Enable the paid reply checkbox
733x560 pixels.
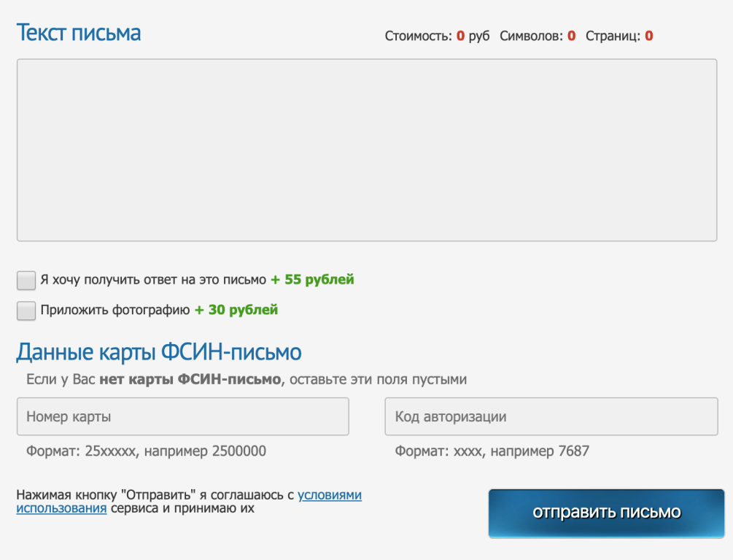coord(26,280)
